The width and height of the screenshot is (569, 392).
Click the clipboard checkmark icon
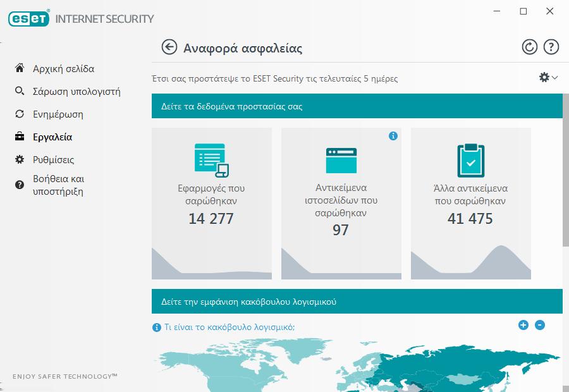click(470, 160)
